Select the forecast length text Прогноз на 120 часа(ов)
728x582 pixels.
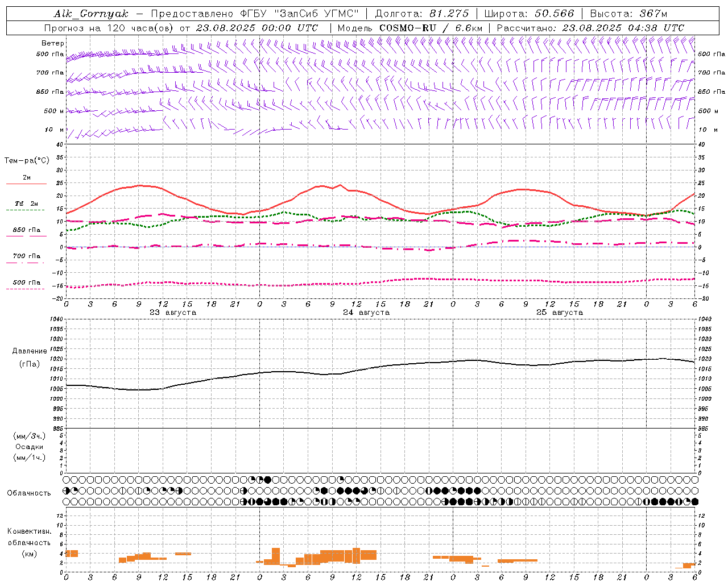pos(109,28)
